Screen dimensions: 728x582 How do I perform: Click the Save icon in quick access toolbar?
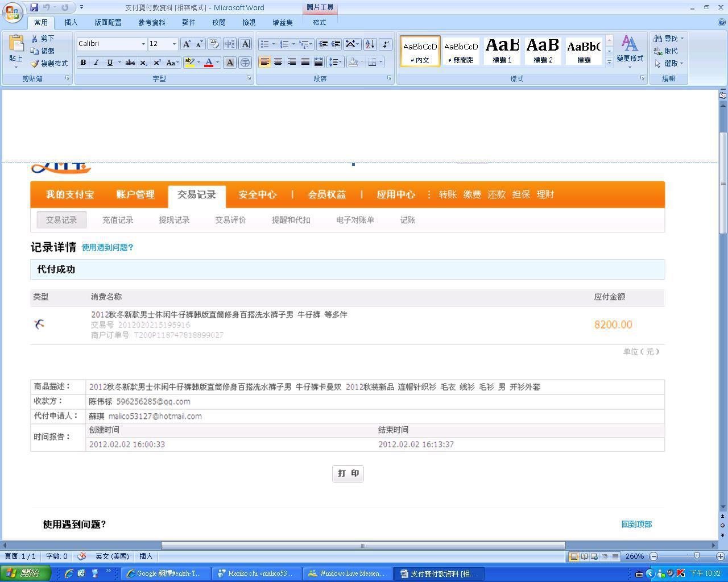point(34,7)
